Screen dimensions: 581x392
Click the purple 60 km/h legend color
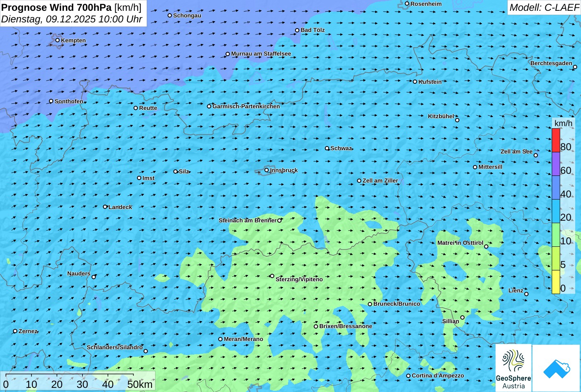tap(556, 164)
